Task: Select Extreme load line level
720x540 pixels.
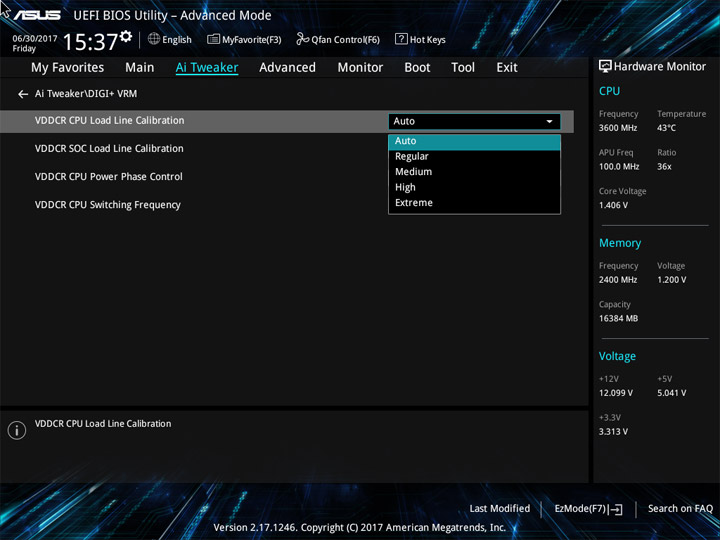Action: coord(474,203)
